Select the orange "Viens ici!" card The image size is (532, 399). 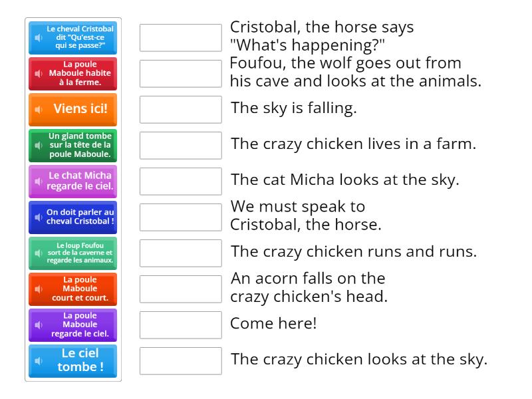tap(80, 109)
